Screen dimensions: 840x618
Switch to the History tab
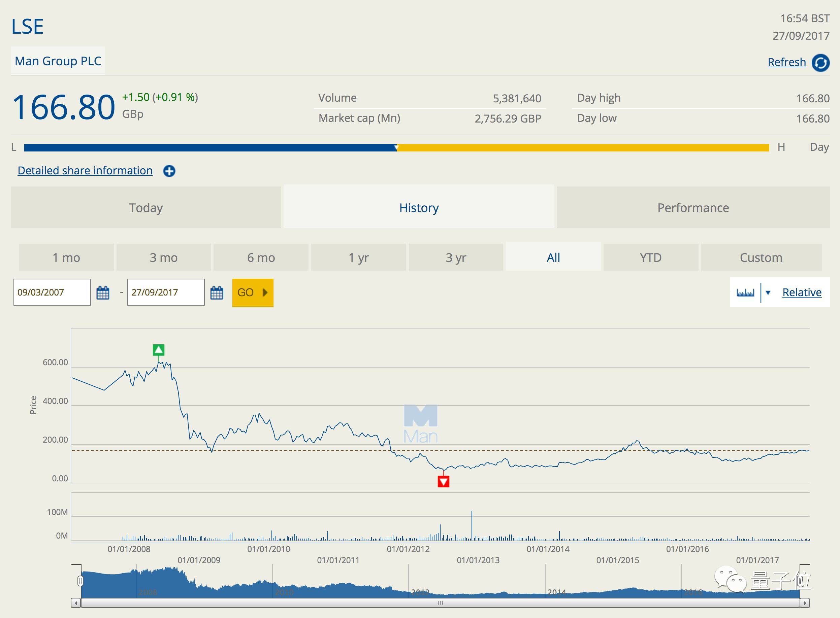[x=419, y=206]
